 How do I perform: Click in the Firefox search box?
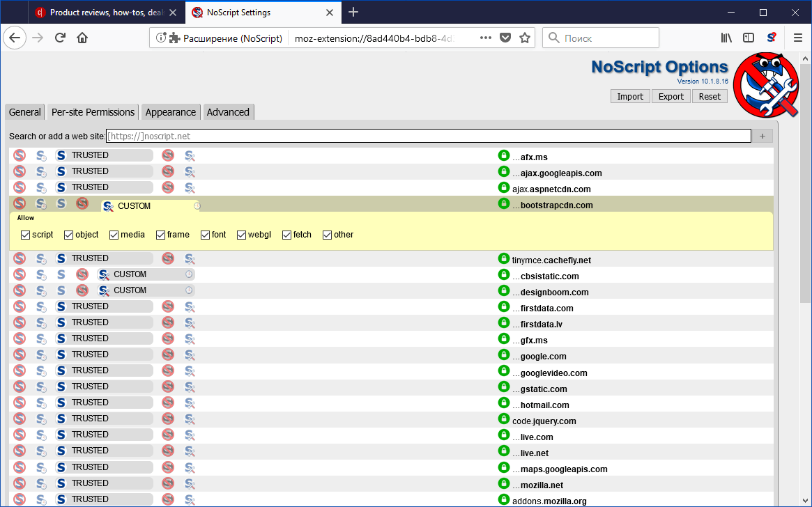click(601, 38)
